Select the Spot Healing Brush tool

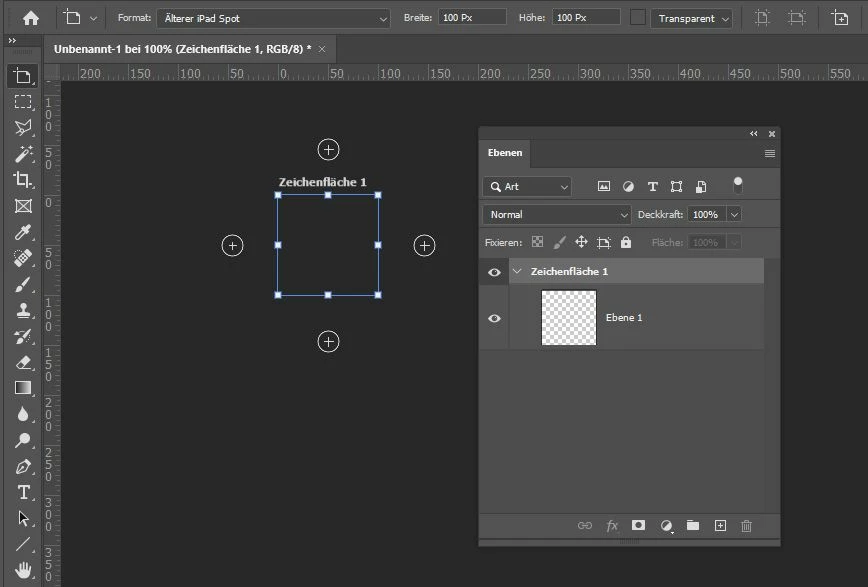pos(23,258)
